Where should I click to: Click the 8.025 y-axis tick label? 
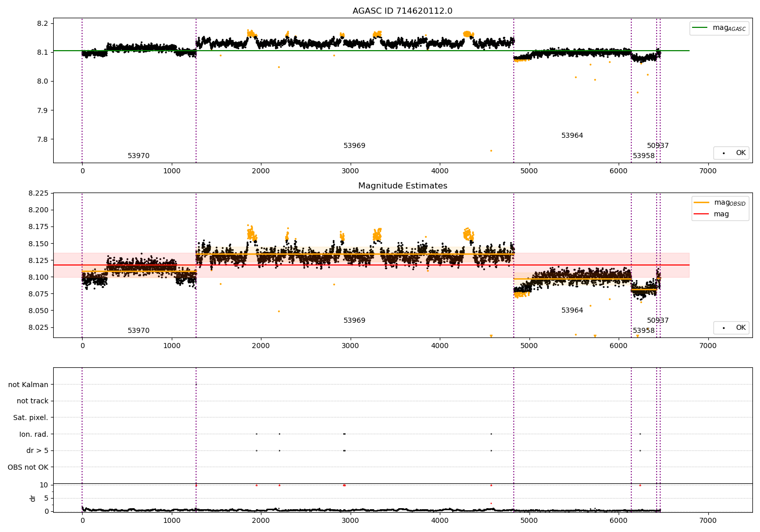[x=39, y=327]
